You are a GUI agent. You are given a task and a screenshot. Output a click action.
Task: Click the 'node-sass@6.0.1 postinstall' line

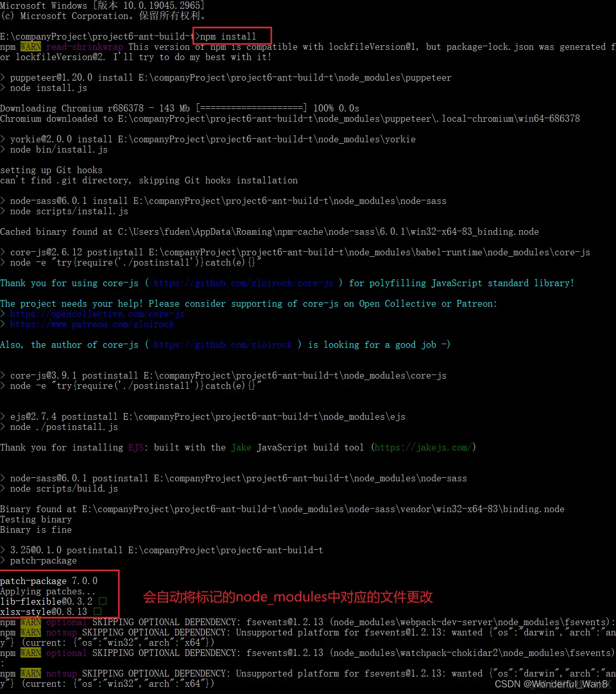(234, 478)
